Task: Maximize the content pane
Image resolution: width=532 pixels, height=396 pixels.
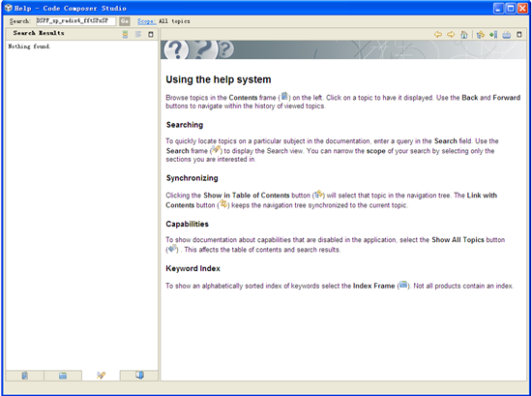Action: click(519, 34)
